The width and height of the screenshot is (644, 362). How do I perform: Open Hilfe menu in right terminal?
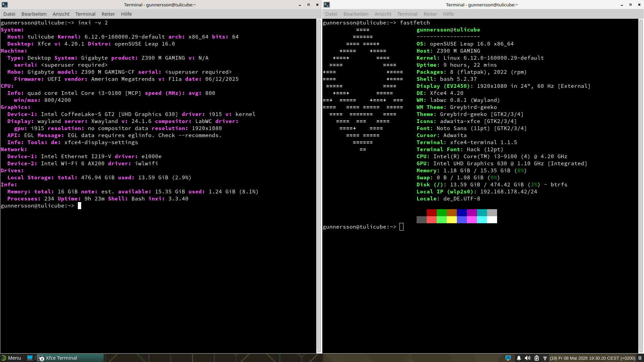tap(448, 14)
